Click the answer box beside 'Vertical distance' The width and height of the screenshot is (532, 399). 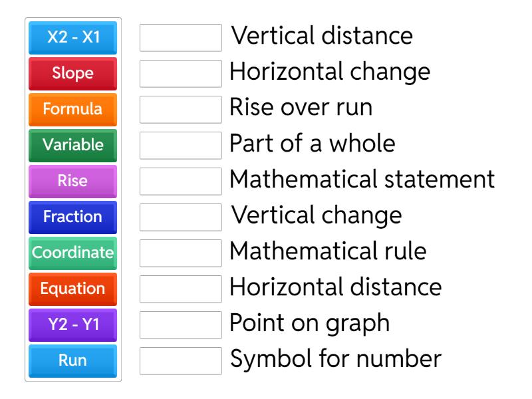(181, 38)
